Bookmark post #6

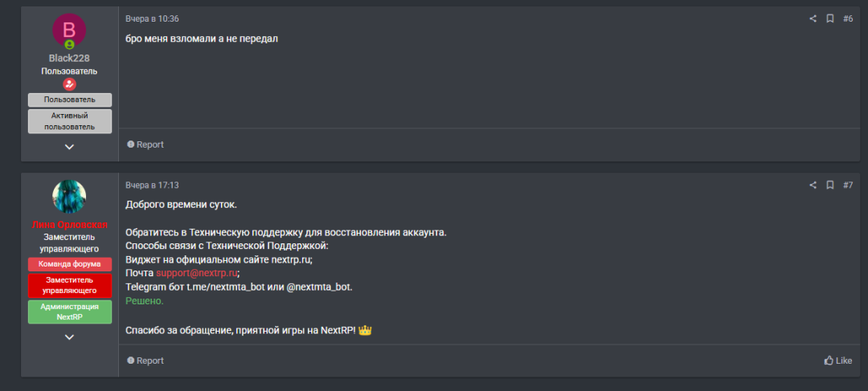[x=829, y=18]
